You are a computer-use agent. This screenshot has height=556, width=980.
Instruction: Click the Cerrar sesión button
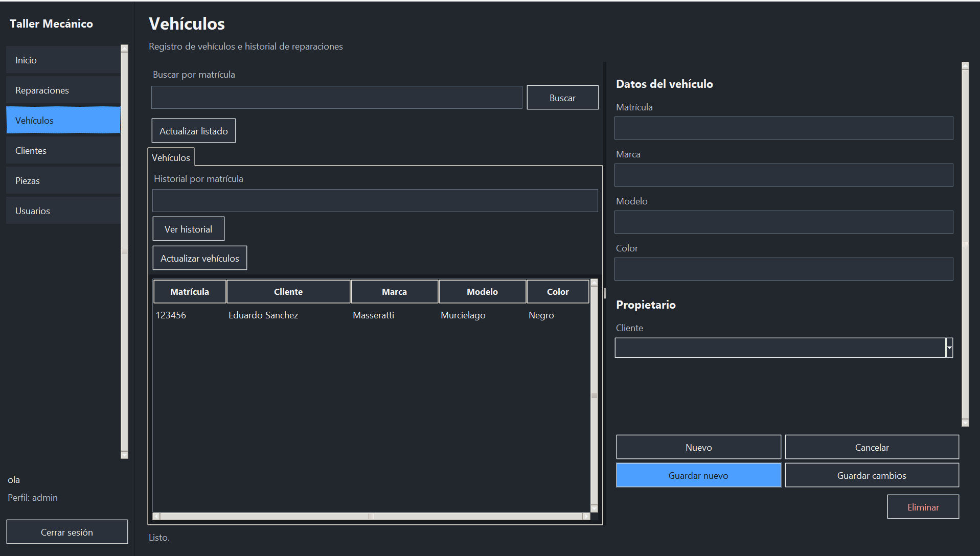click(67, 532)
